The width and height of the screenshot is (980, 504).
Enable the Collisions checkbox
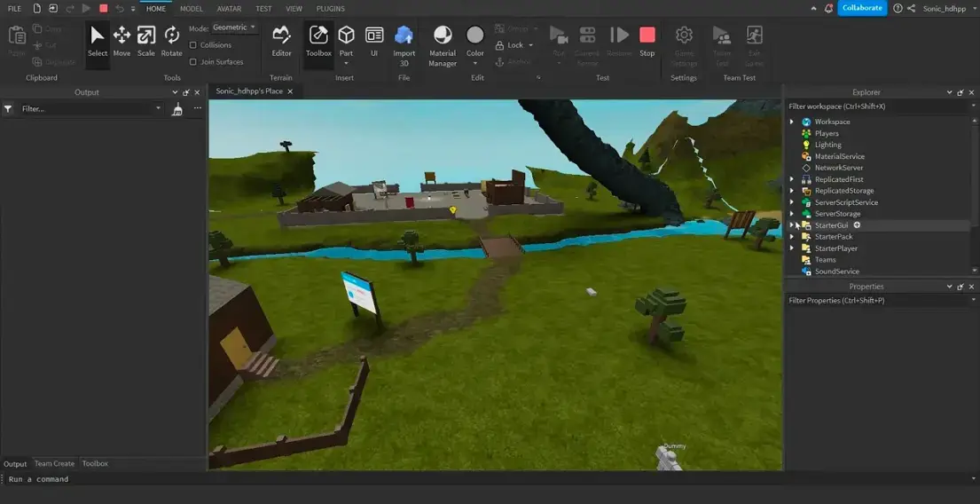click(193, 45)
